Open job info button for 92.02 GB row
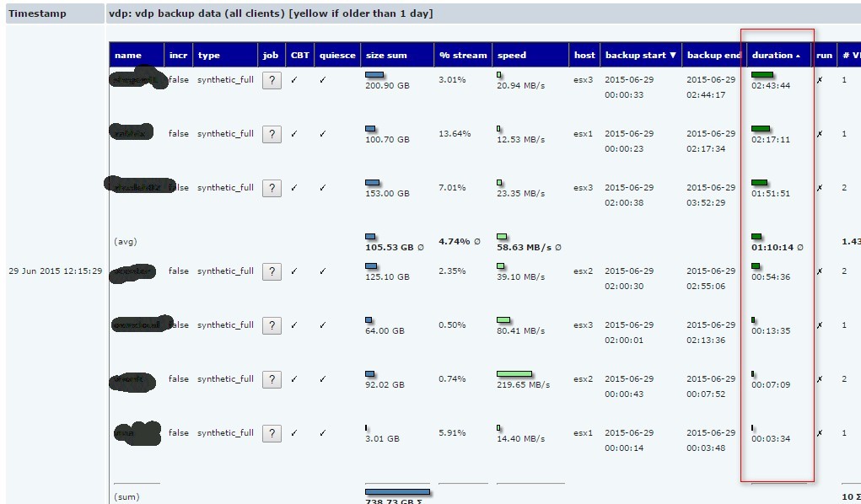This screenshot has width=861, height=504. point(272,379)
